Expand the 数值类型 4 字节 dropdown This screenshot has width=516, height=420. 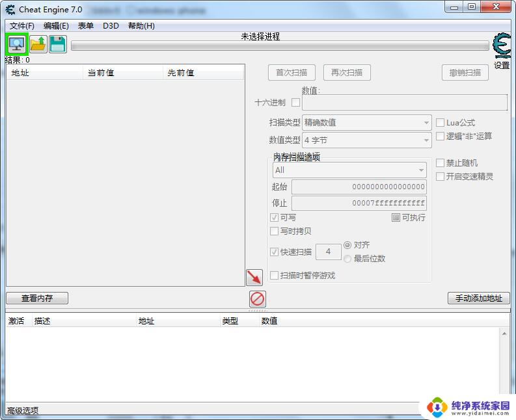coord(366,140)
